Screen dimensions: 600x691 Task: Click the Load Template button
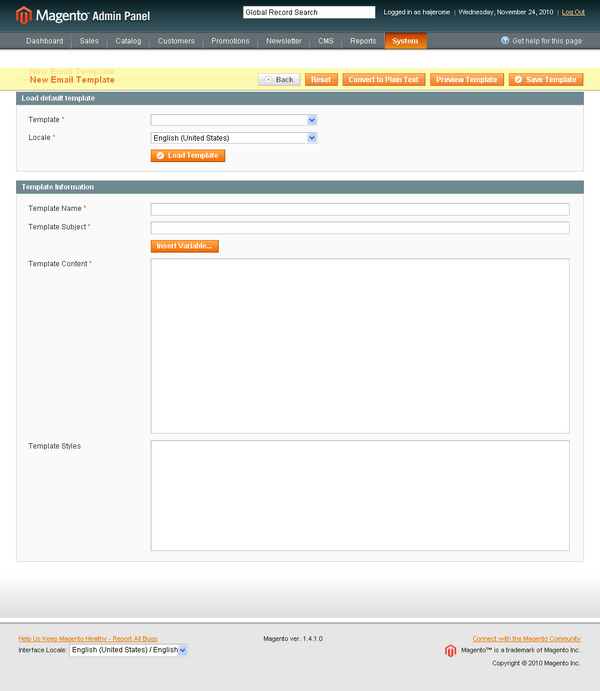(x=188, y=156)
